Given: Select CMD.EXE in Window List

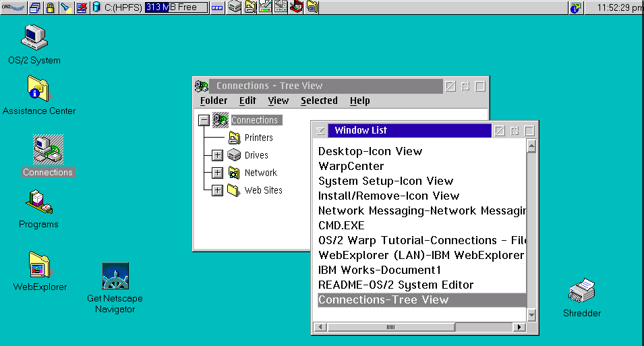Looking at the screenshot, I should click(341, 225).
